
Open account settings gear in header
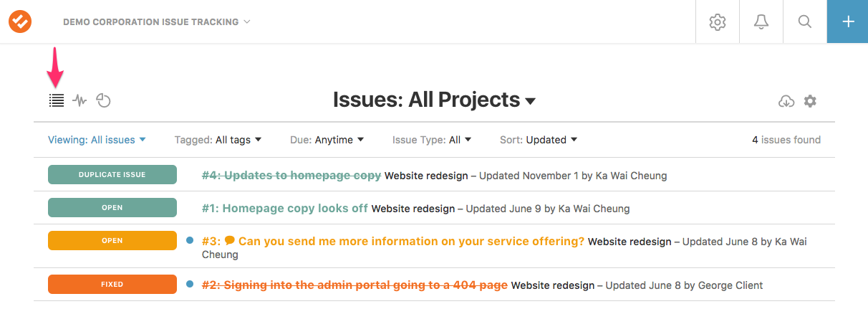pos(717,22)
